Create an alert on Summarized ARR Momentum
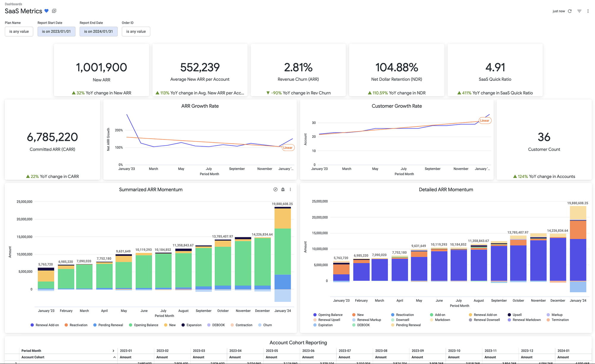This screenshot has width=595, height=364. coord(283,189)
